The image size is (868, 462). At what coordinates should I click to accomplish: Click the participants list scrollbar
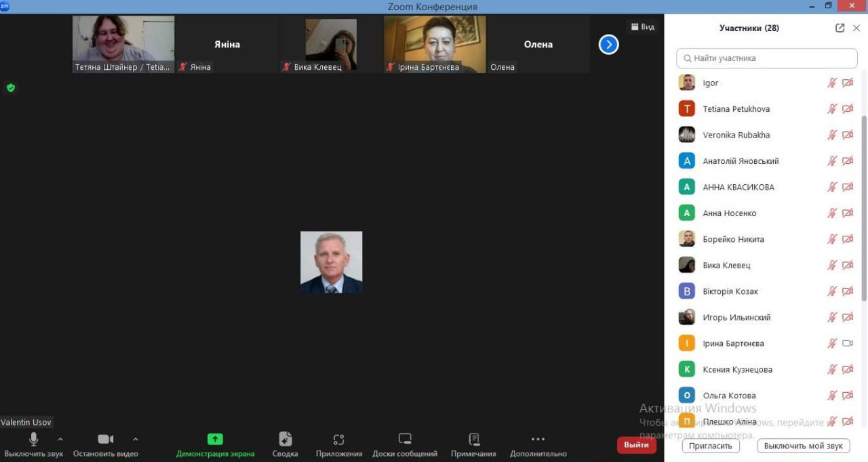(x=864, y=208)
